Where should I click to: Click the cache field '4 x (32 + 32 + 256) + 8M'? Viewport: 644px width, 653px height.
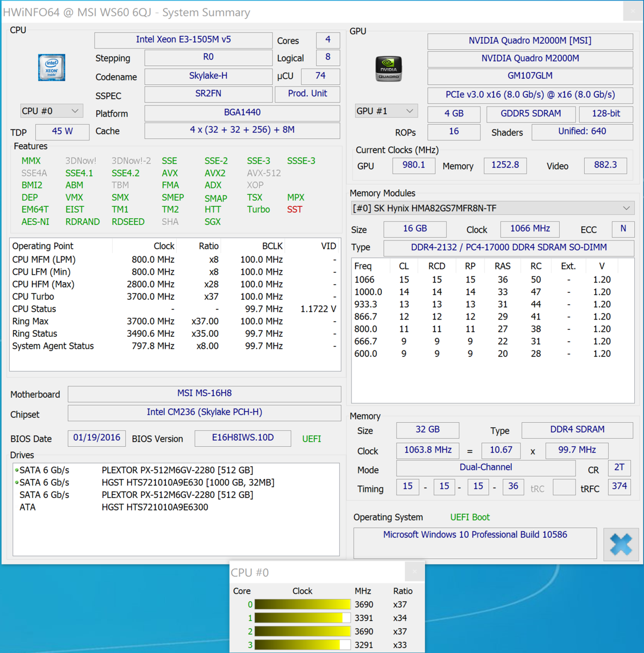click(x=242, y=130)
